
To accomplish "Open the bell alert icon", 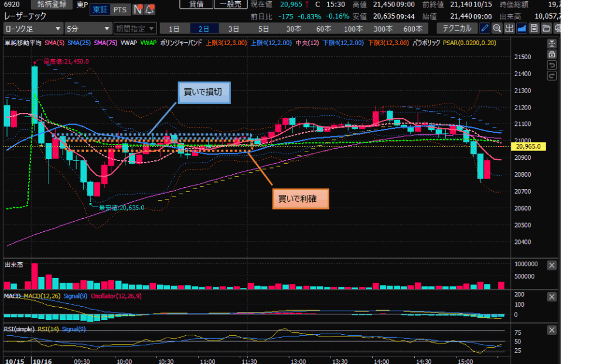I will tap(150, 9).
